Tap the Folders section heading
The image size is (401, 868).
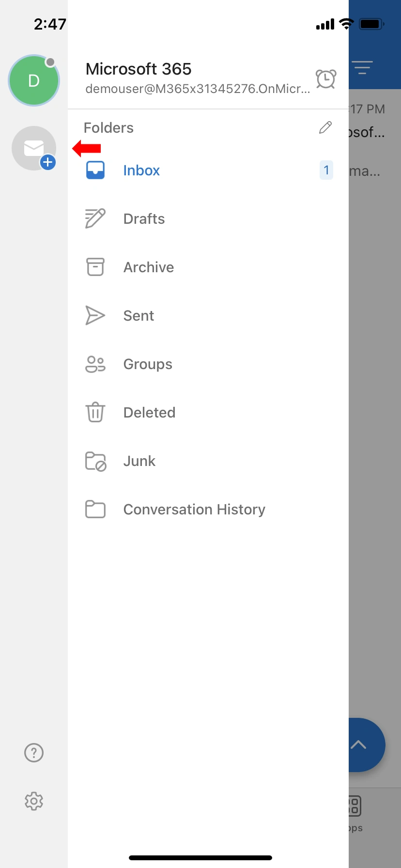pyautogui.click(x=108, y=128)
